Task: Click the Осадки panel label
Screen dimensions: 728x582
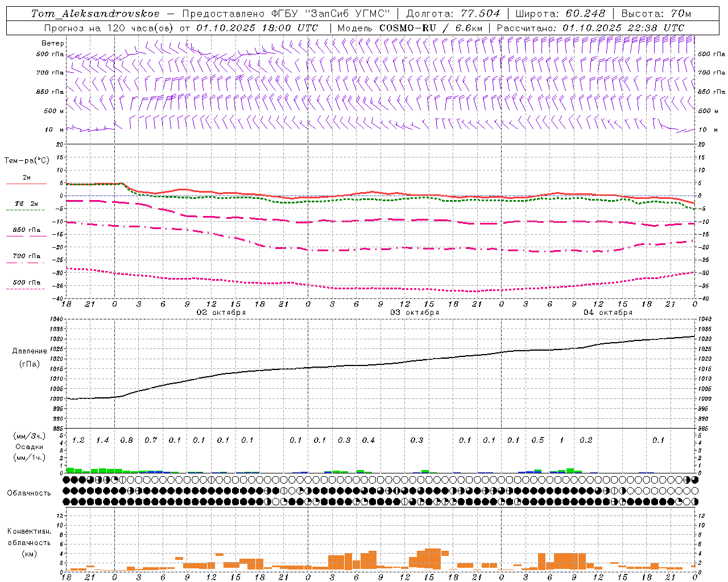Action: [29, 447]
